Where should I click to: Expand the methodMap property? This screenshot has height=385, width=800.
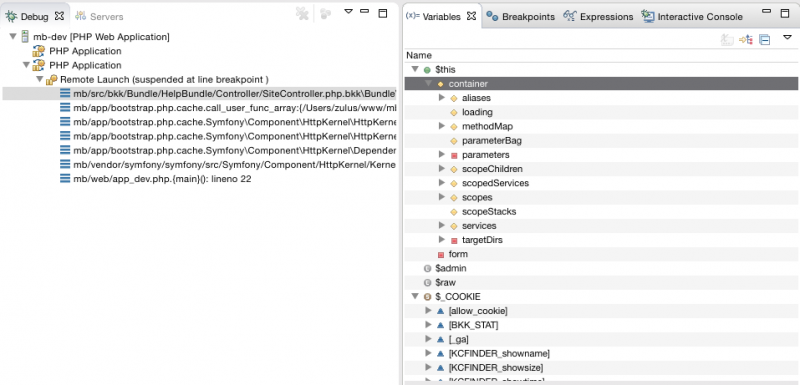442,126
